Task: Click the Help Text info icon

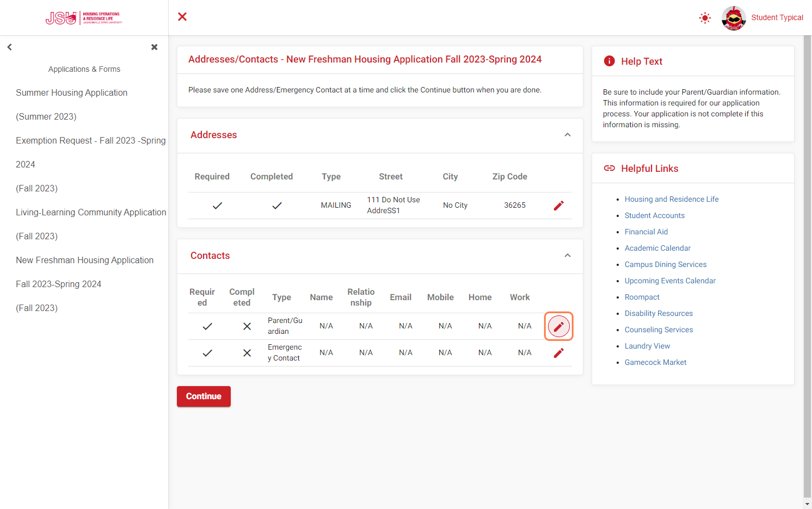Action: point(609,61)
